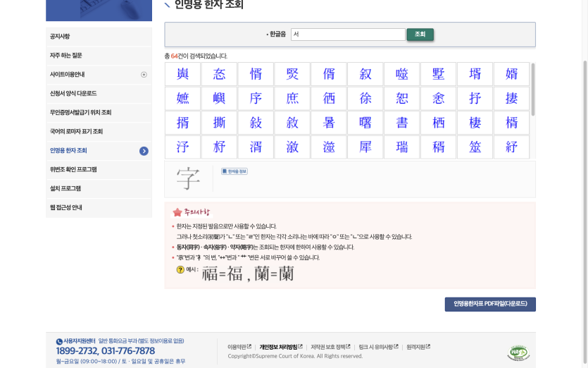
Task: Open the 이용약관 footer link
Action: pyautogui.click(x=239, y=347)
